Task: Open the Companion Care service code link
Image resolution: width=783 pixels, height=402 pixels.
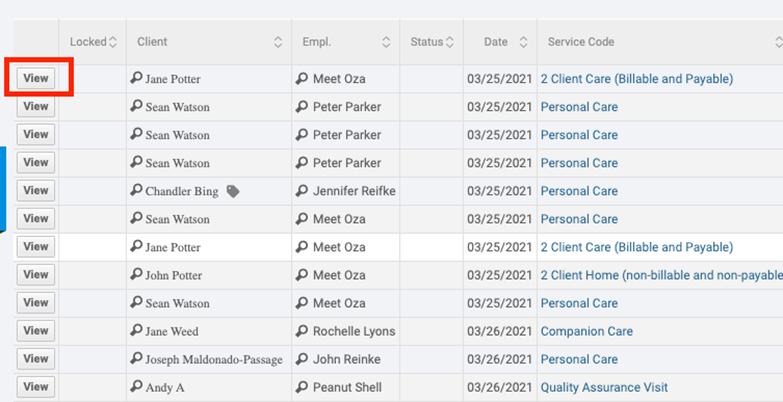Action: 586,331
